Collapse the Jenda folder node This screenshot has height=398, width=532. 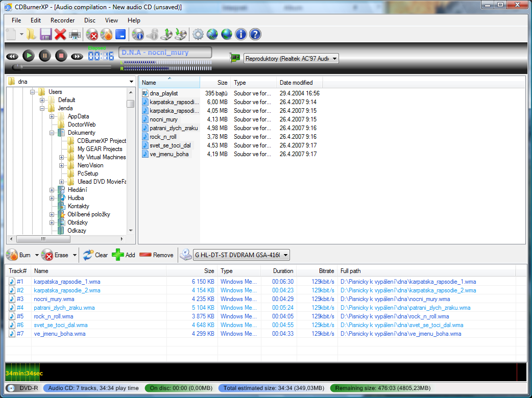(42, 109)
